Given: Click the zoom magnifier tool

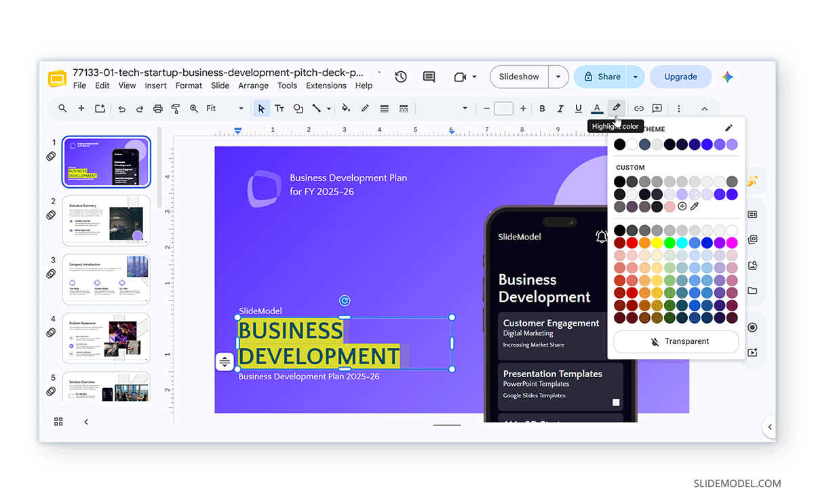Looking at the screenshot, I should coord(194,109).
